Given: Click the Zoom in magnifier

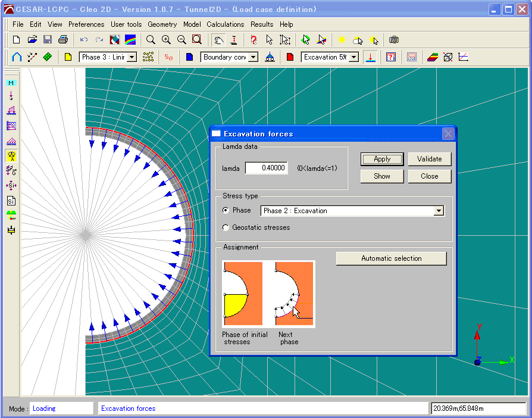Looking at the screenshot, I should coord(166,40).
